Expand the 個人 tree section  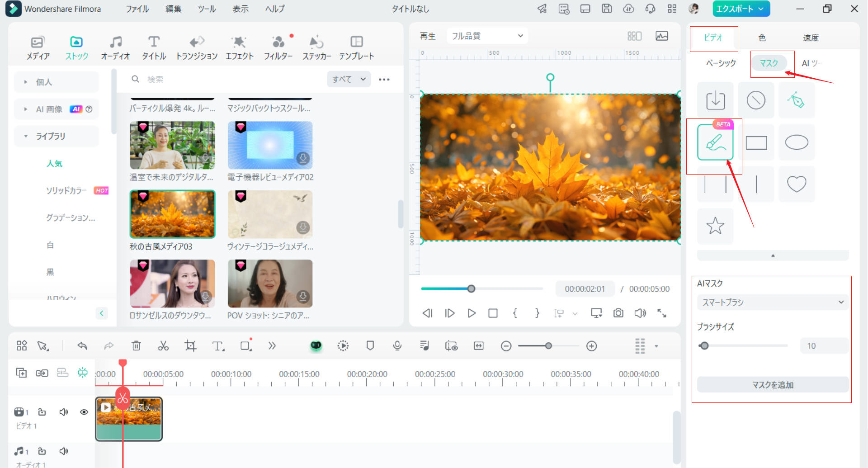tap(26, 82)
